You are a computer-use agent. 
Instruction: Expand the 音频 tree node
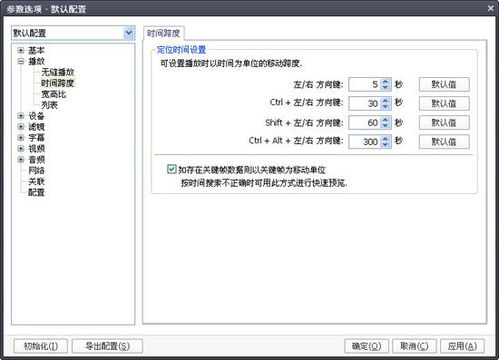pyautogui.click(x=21, y=160)
